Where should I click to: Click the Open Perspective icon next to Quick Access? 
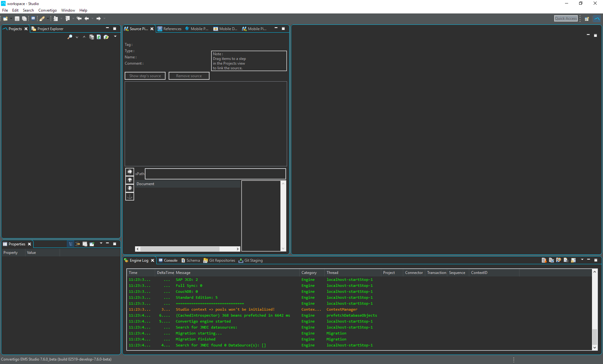click(x=586, y=19)
